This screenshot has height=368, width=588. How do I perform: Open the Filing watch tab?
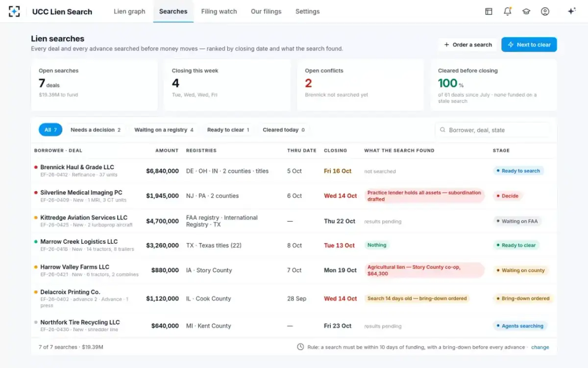click(x=219, y=11)
